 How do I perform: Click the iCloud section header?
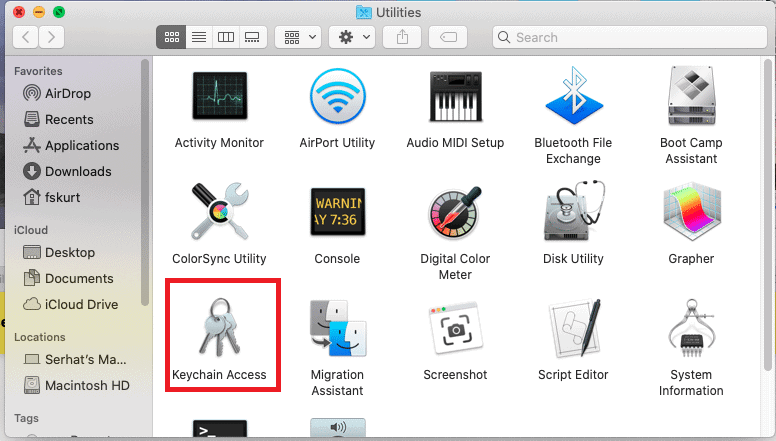tap(31, 230)
